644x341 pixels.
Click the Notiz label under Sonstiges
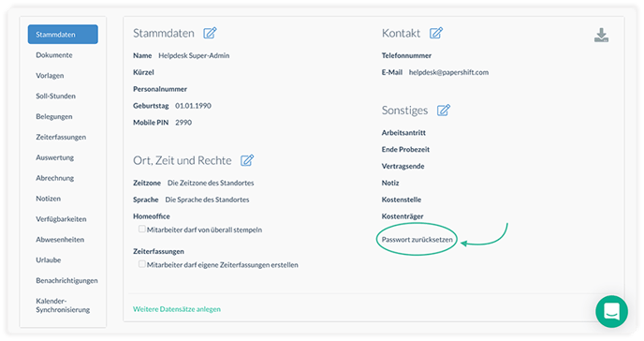[x=390, y=183]
